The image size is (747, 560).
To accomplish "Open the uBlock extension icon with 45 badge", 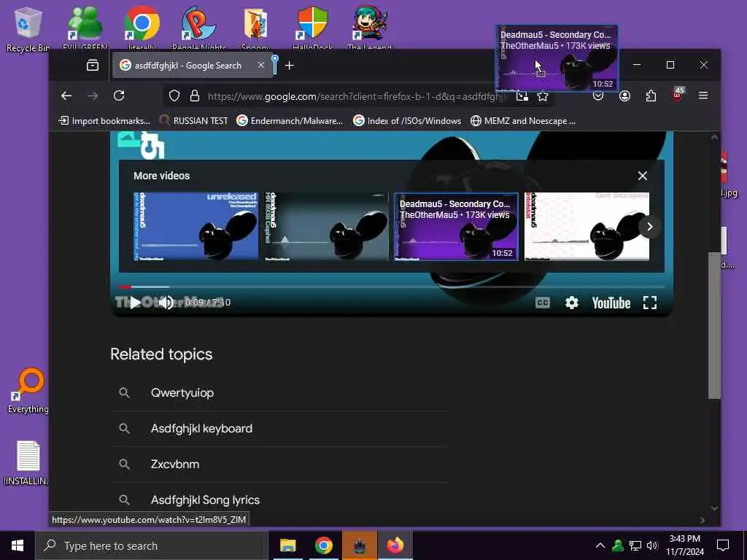I will point(678,95).
